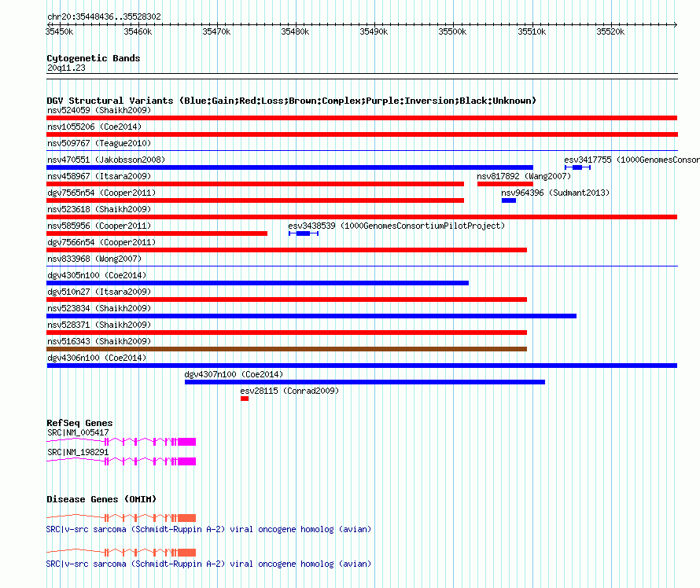The width and height of the screenshot is (700, 588).
Task: Click the 35520k ruler tick label
Action: [610, 31]
